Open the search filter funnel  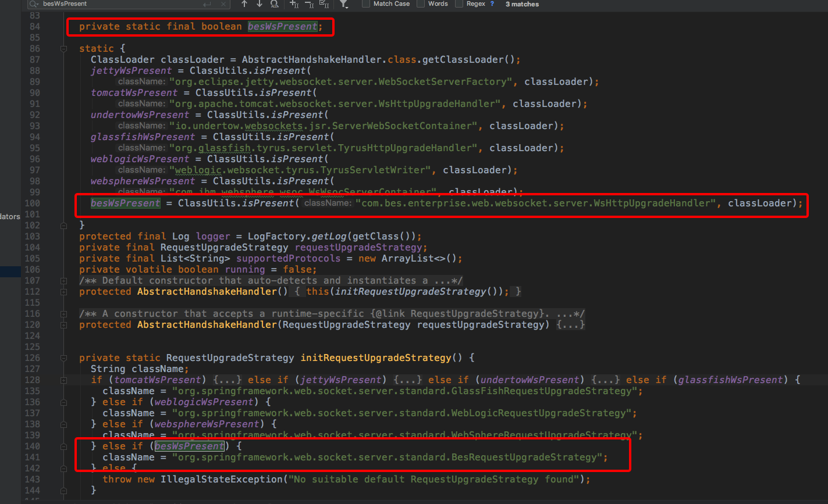coord(344,4)
